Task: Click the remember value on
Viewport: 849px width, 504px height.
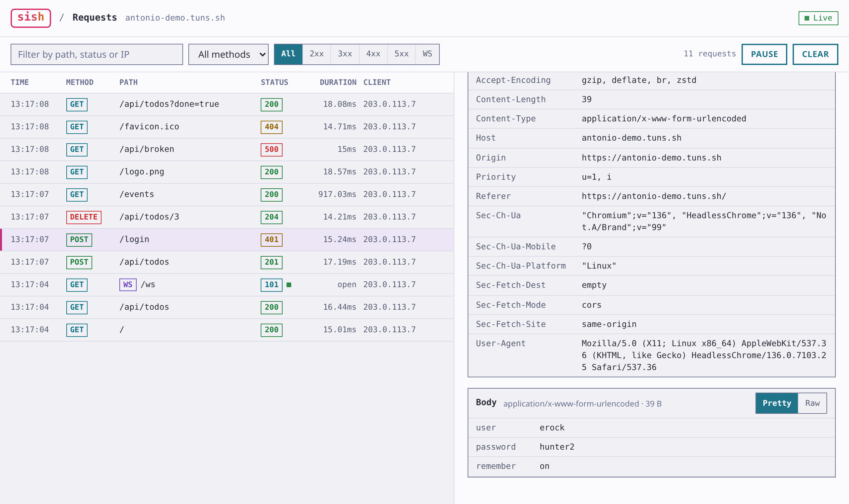Action: click(544, 466)
